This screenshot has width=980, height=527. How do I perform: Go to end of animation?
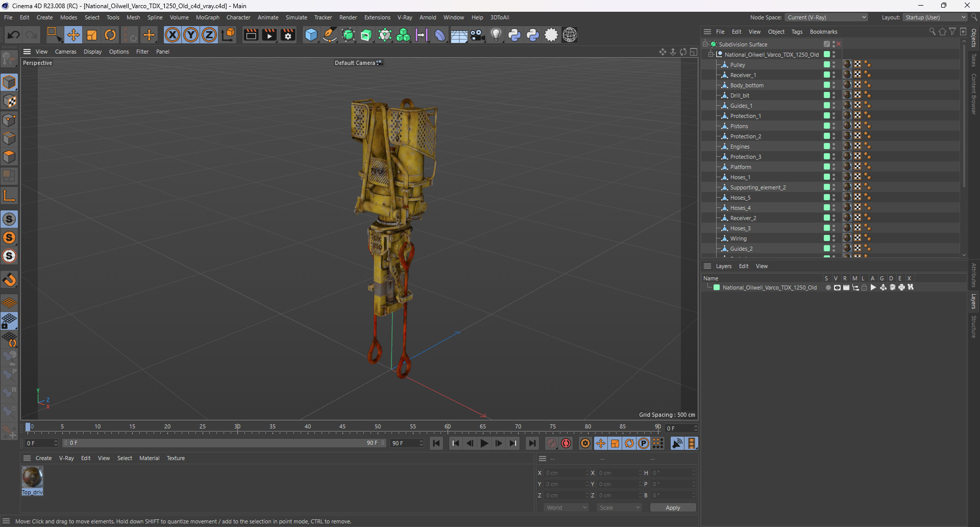click(532, 443)
